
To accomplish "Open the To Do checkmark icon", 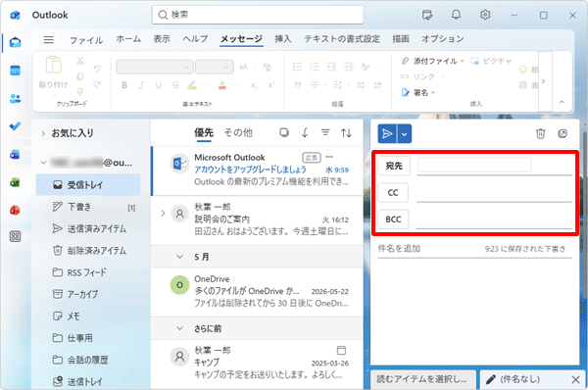I will pos(15,126).
